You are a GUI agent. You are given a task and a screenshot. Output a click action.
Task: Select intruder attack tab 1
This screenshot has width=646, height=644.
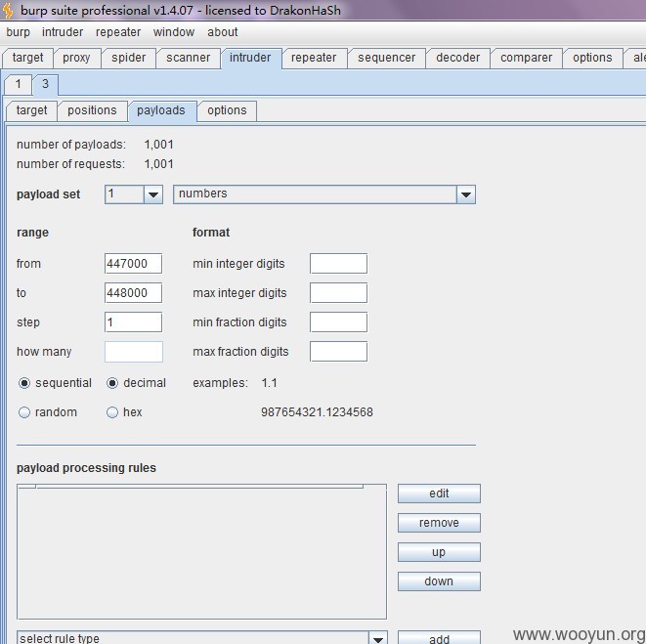19,84
